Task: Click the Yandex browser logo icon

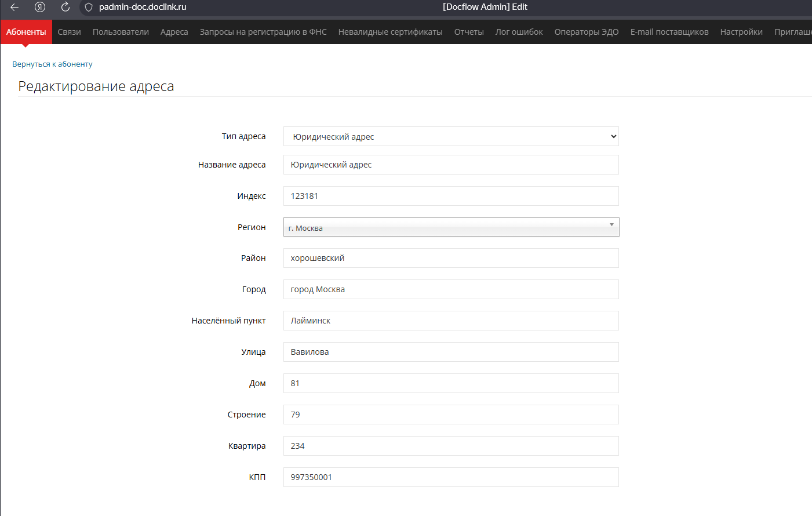Action: [x=40, y=7]
